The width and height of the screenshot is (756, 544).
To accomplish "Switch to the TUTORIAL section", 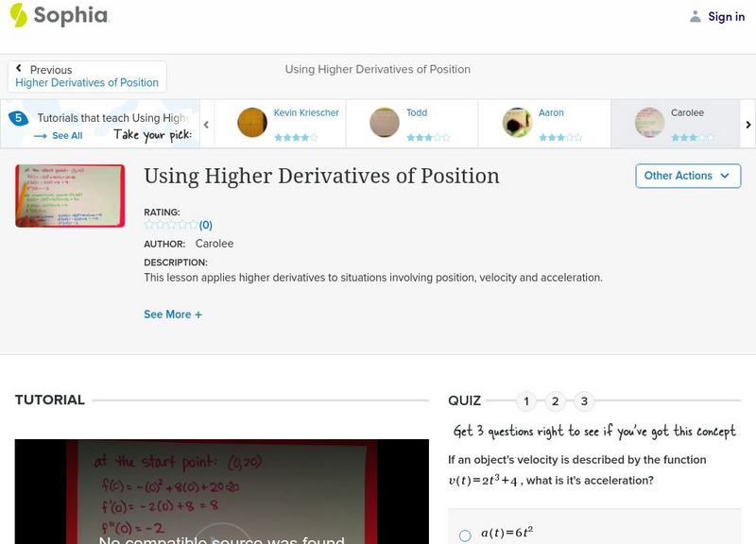I will pyautogui.click(x=49, y=399).
